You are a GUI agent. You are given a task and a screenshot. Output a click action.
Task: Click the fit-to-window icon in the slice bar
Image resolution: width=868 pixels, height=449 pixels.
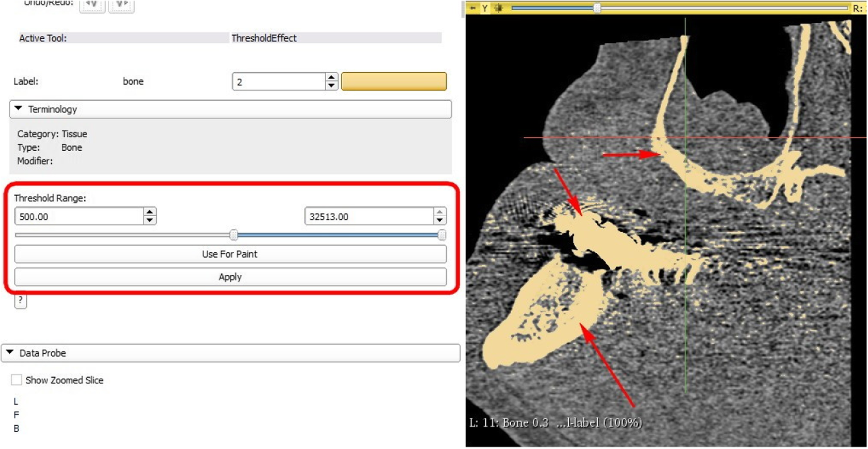click(x=499, y=8)
